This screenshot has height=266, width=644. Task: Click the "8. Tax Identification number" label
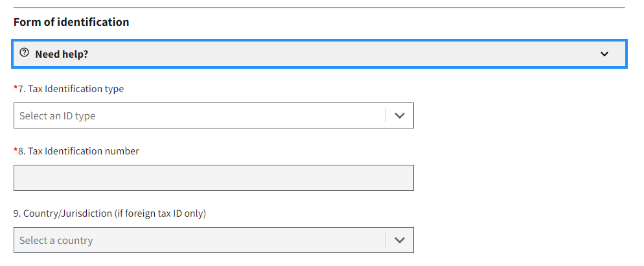tap(78, 151)
